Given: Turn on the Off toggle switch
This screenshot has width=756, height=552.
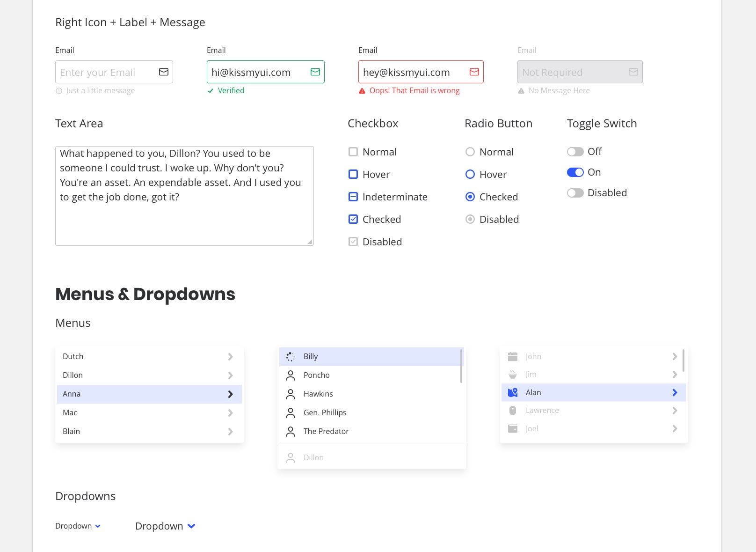Looking at the screenshot, I should tap(575, 152).
